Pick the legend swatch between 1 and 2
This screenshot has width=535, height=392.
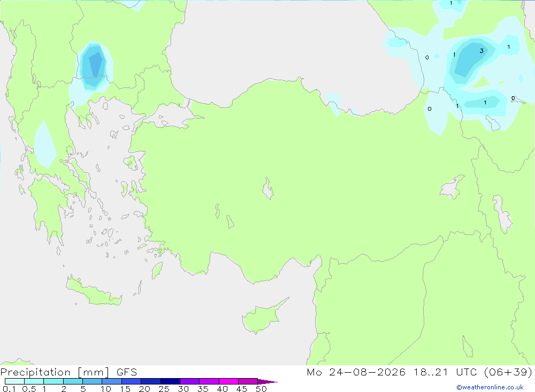pyautogui.click(x=53, y=381)
